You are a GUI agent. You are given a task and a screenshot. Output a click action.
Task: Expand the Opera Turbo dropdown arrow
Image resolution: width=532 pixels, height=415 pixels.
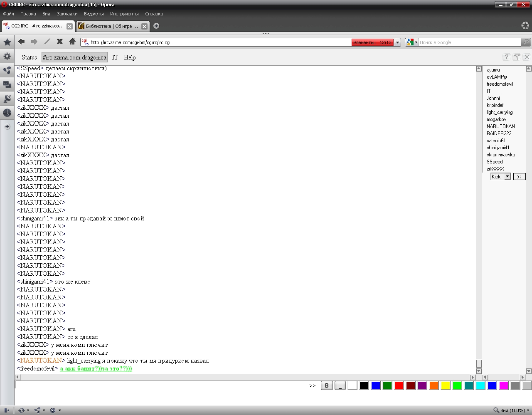click(59, 410)
